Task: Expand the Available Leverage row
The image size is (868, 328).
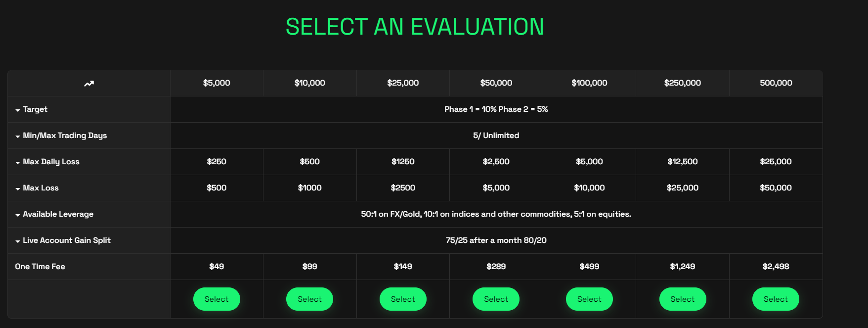Action: (18, 215)
